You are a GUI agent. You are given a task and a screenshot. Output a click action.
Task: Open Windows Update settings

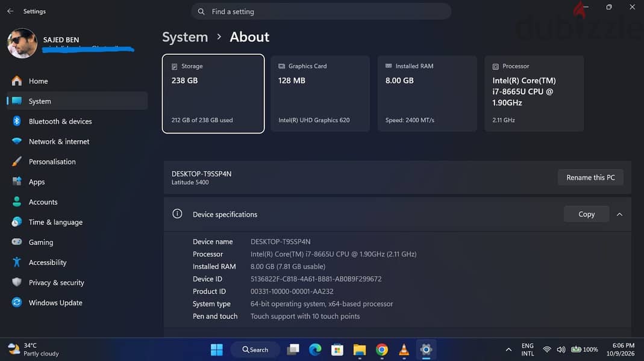(x=77, y=302)
